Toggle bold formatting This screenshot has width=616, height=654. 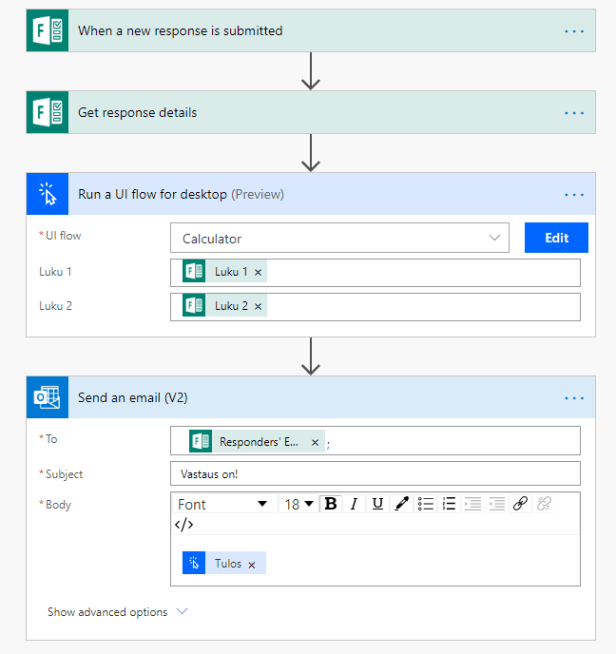(x=331, y=504)
